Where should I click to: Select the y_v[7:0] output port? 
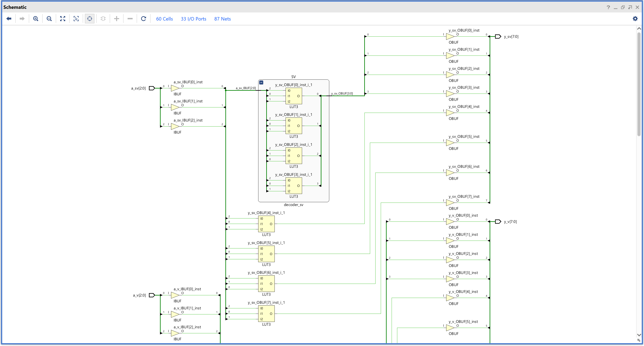pos(498,222)
